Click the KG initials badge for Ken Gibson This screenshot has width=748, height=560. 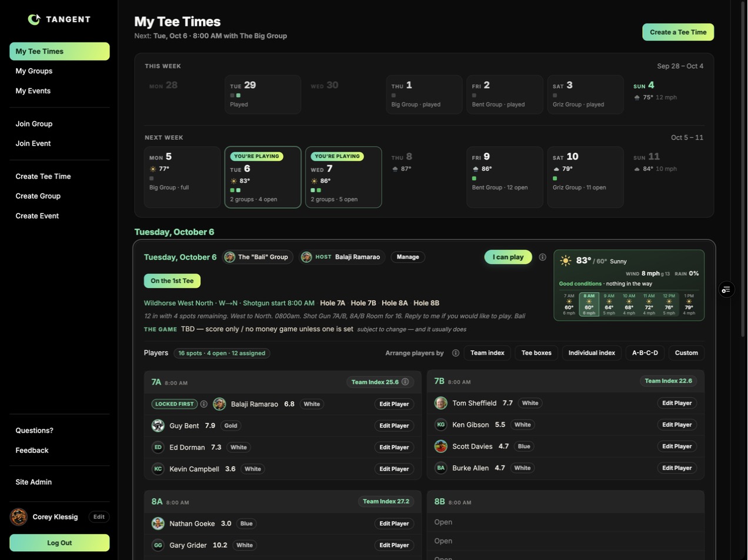441,425
